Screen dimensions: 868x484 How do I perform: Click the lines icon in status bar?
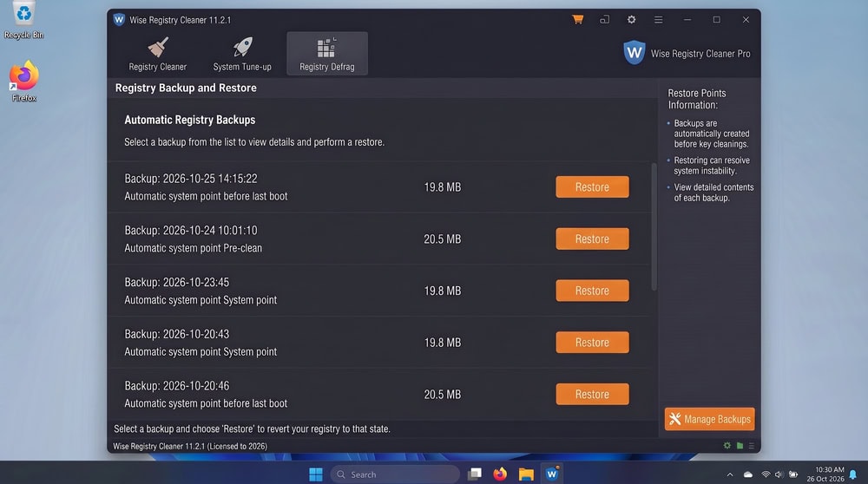click(x=751, y=445)
